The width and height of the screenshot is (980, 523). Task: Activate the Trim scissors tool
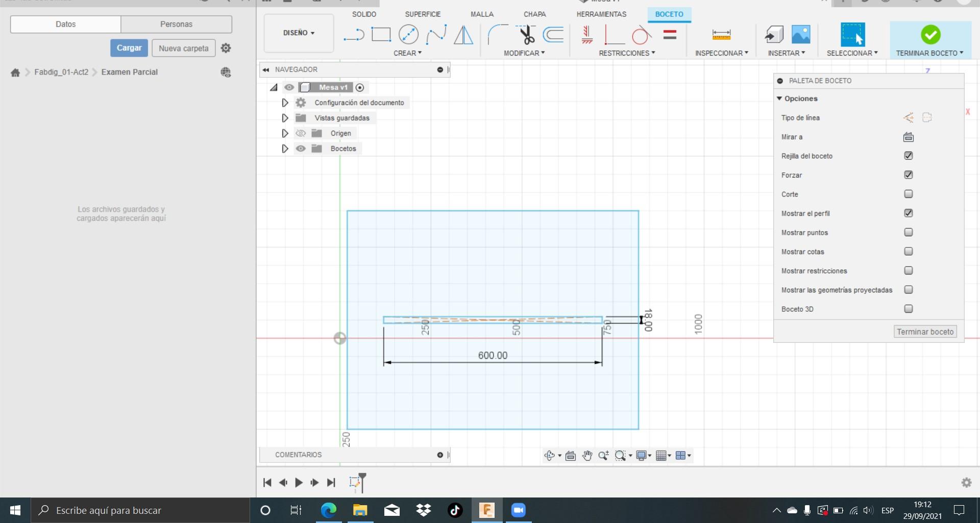[526, 35]
